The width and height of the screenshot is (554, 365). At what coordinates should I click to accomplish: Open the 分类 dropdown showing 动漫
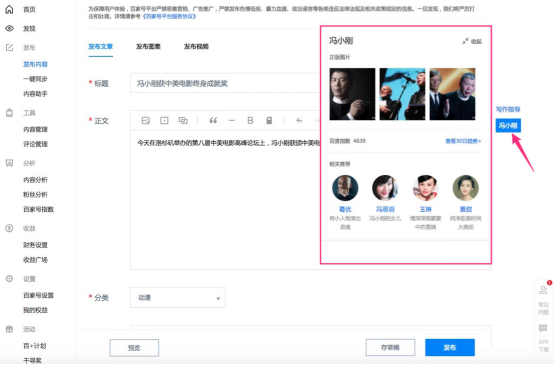tap(178, 298)
